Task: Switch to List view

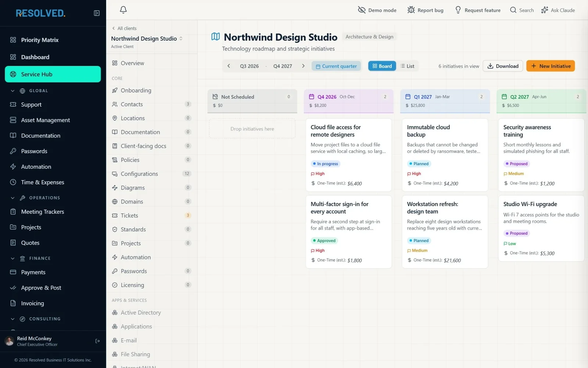Action: pyautogui.click(x=407, y=66)
